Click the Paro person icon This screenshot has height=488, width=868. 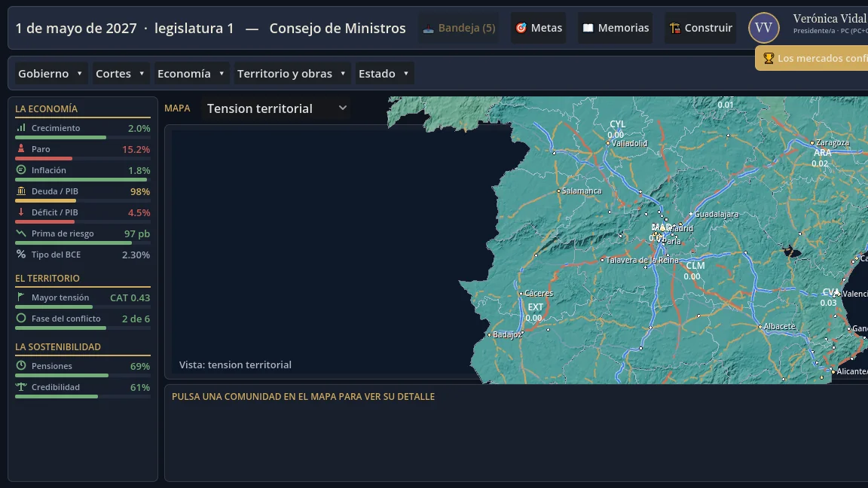(x=21, y=149)
